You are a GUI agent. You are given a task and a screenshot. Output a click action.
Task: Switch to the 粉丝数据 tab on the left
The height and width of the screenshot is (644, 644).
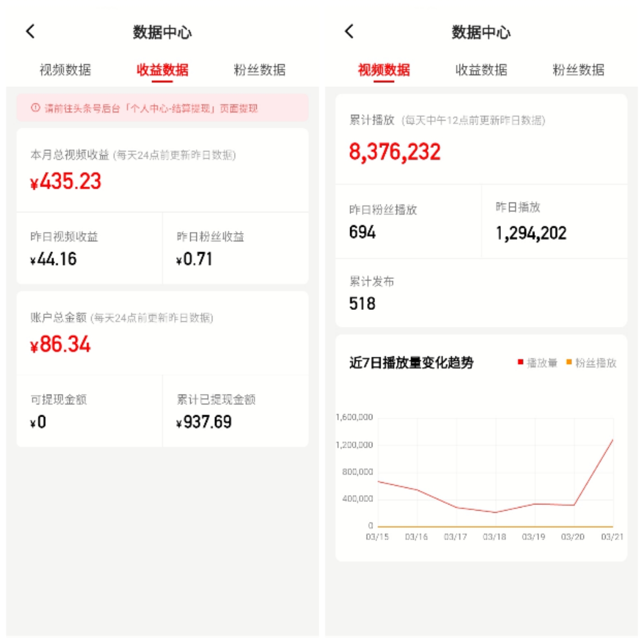[x=260, y=69]
